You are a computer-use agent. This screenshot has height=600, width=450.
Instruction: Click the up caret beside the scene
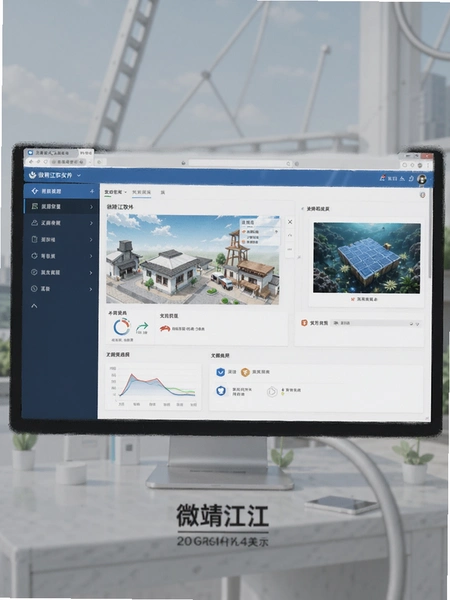(290, 235)
